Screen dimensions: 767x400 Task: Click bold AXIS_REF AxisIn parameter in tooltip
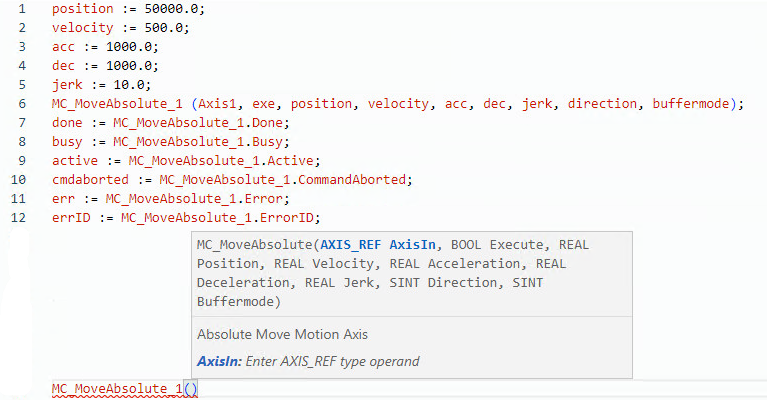click(x=380, y=245)
